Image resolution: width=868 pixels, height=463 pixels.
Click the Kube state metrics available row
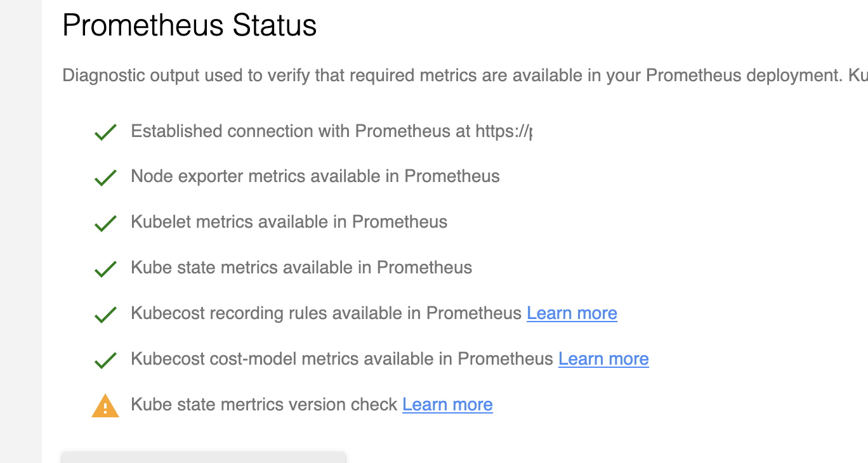click(301, 268)
